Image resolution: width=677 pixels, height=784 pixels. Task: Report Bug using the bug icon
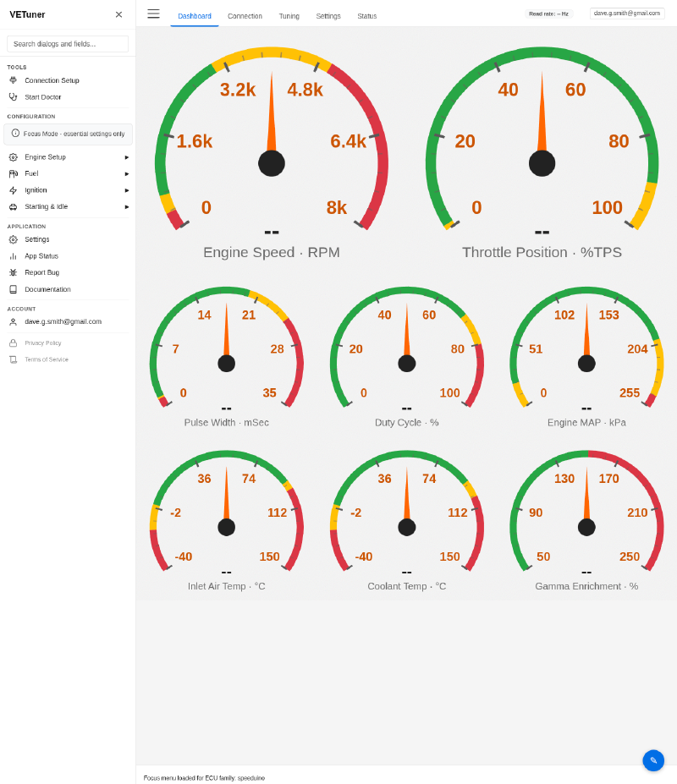pyautogui.click(x=14, y=272)
